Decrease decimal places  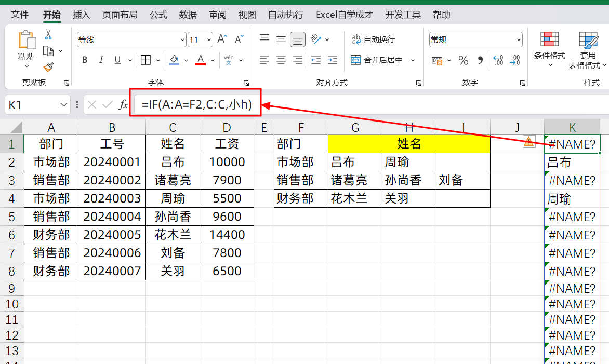(514, 60)
